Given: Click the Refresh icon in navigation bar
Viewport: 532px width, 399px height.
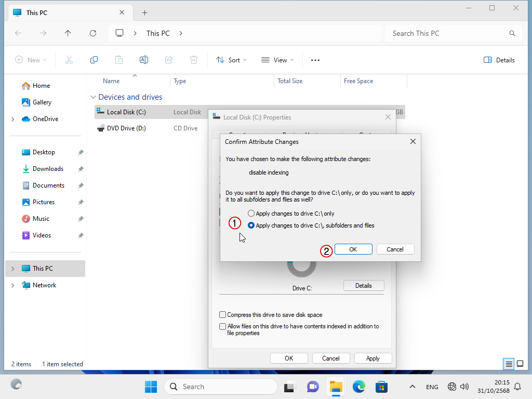Looking at the screenshot, I should [x=93, y=33].
